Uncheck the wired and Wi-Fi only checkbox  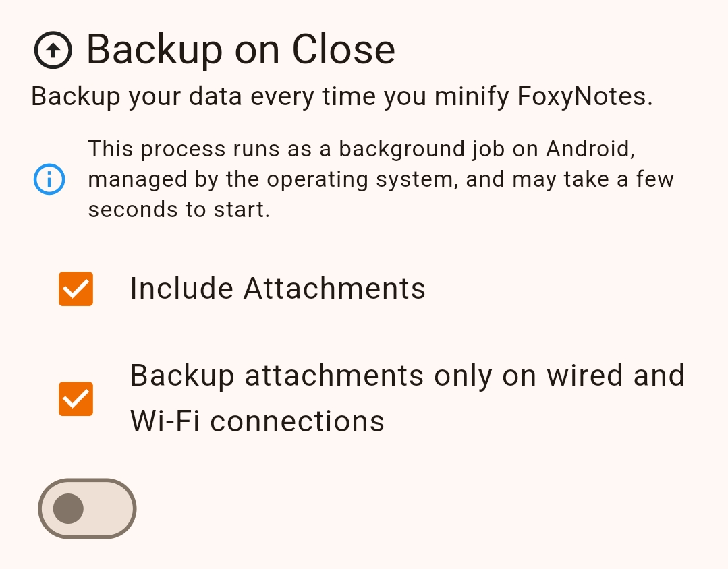[76, 399]
